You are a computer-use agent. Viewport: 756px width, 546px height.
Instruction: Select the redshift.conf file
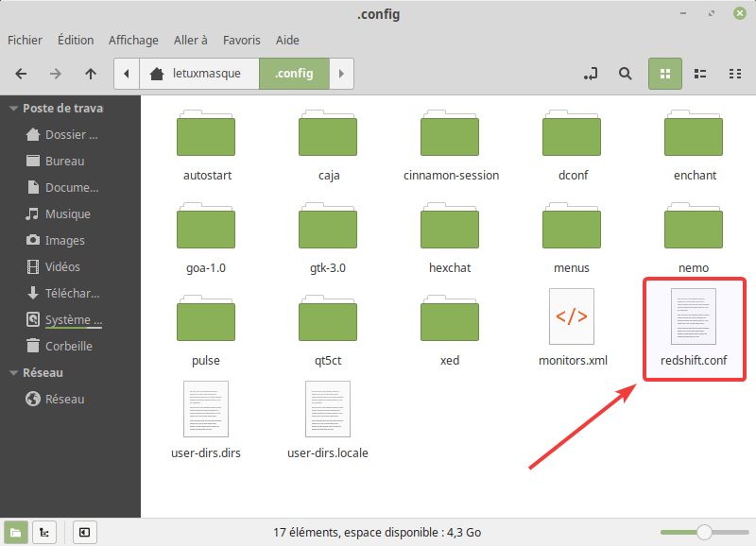(x=693, y=316)
